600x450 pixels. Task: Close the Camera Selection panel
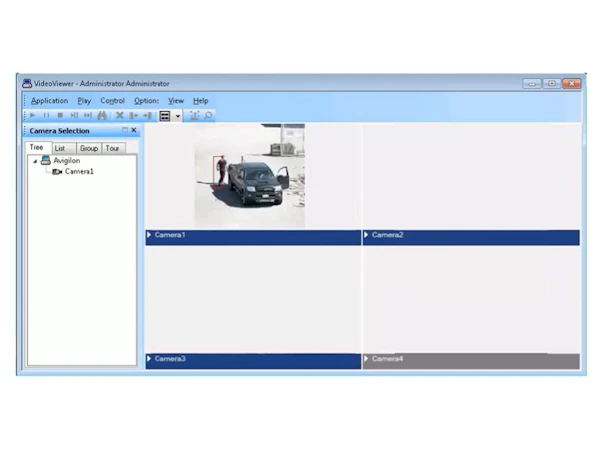(134, 130)
